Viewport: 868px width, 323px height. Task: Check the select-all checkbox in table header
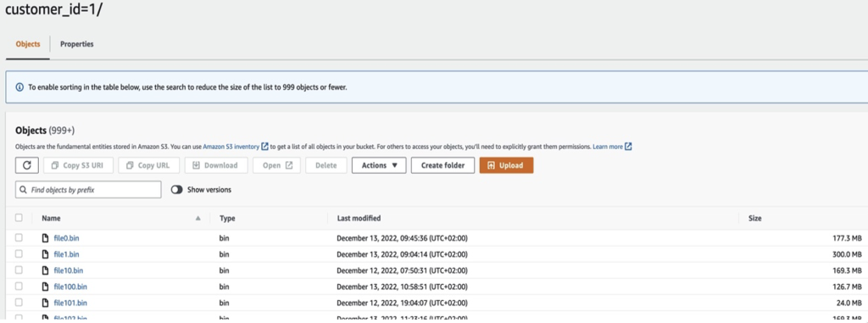19,218
